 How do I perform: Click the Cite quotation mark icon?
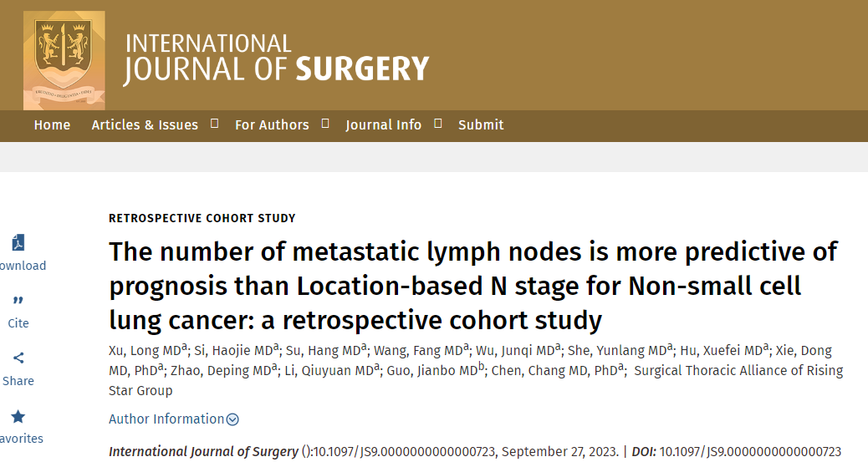[18, 301]
